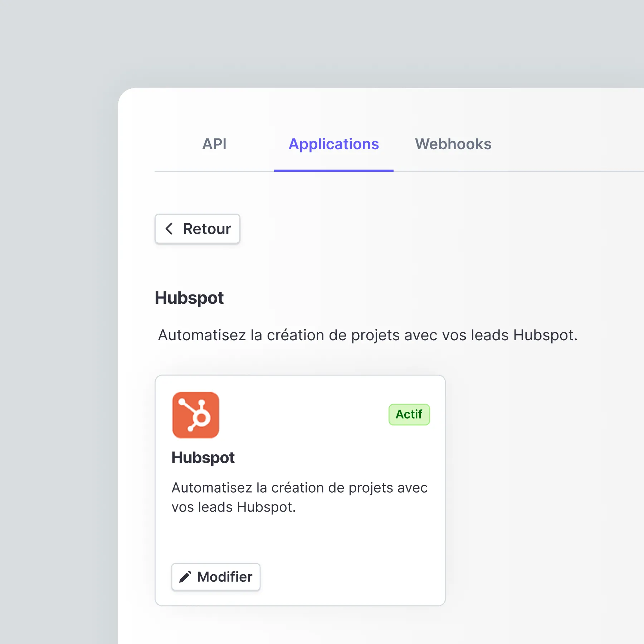Click the green Actif status badge
This screenshot has width=644, height=644.
coord(409,414)
